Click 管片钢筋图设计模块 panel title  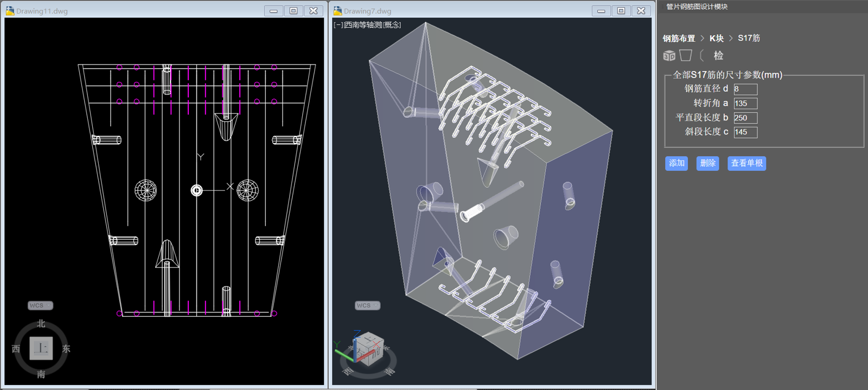pos(697,7)
